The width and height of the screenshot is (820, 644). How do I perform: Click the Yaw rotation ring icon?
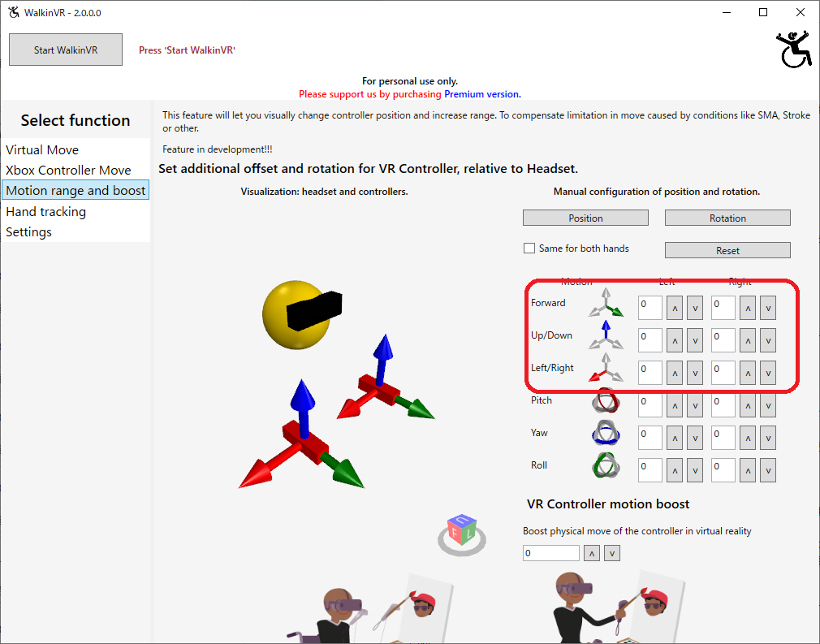(x=606, y=433)
